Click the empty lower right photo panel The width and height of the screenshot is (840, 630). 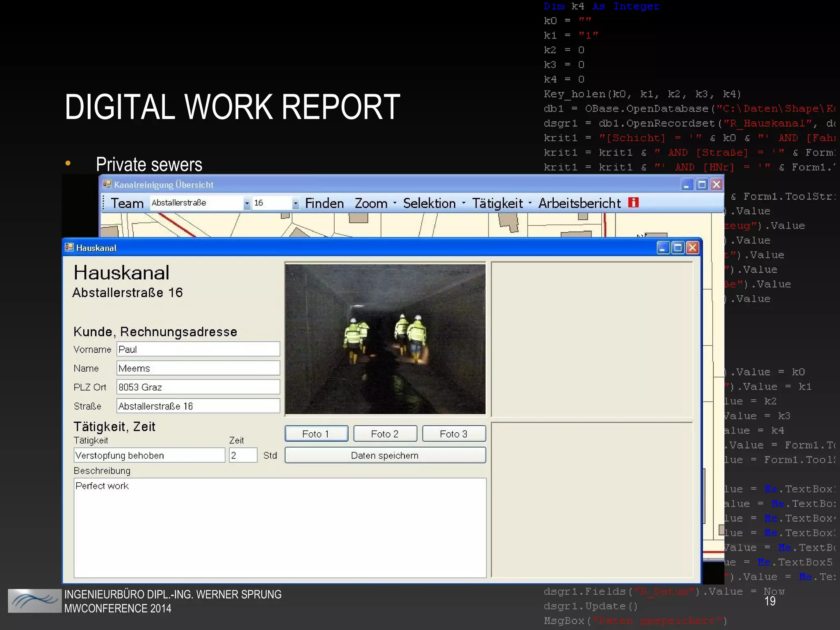[592, 500]
